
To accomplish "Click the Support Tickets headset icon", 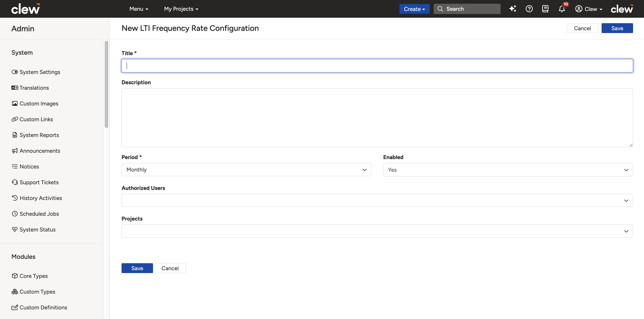I will tap(15, 182).
